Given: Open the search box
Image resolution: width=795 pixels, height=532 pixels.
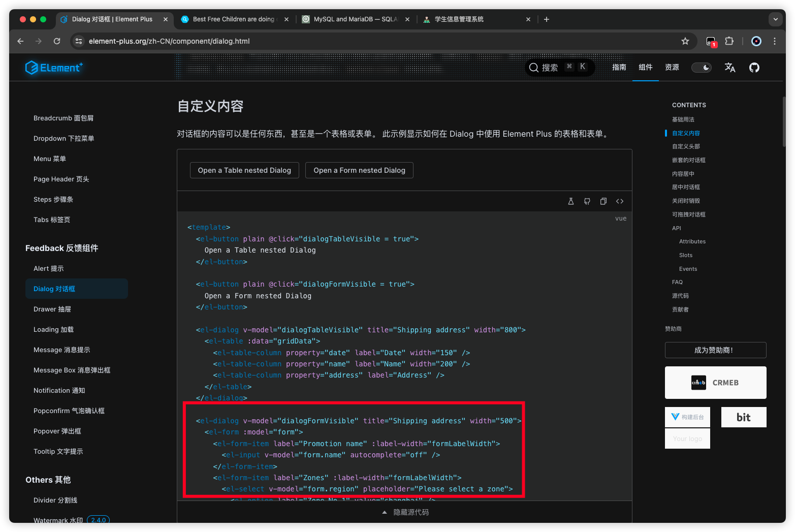Looking at the screenshot, I should coord(559,67).
